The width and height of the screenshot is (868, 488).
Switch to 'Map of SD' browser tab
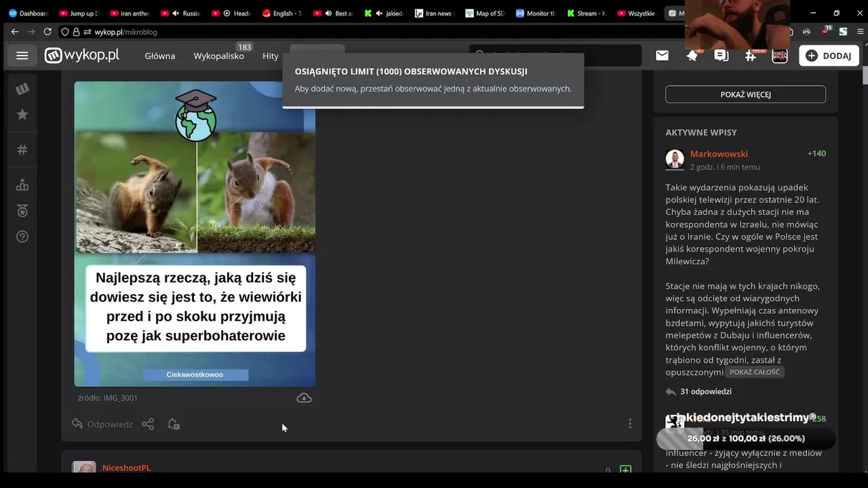tap(486, 13)
